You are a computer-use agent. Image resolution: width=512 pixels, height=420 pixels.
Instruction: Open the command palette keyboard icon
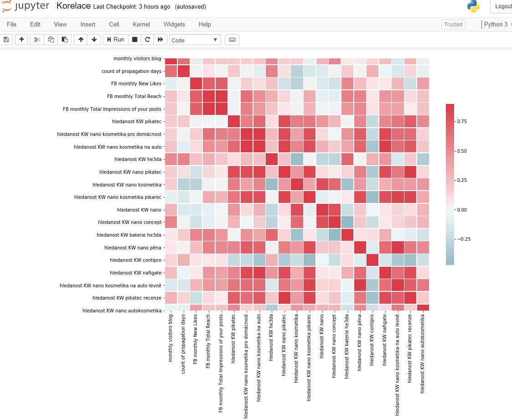(x=232, y=40)
